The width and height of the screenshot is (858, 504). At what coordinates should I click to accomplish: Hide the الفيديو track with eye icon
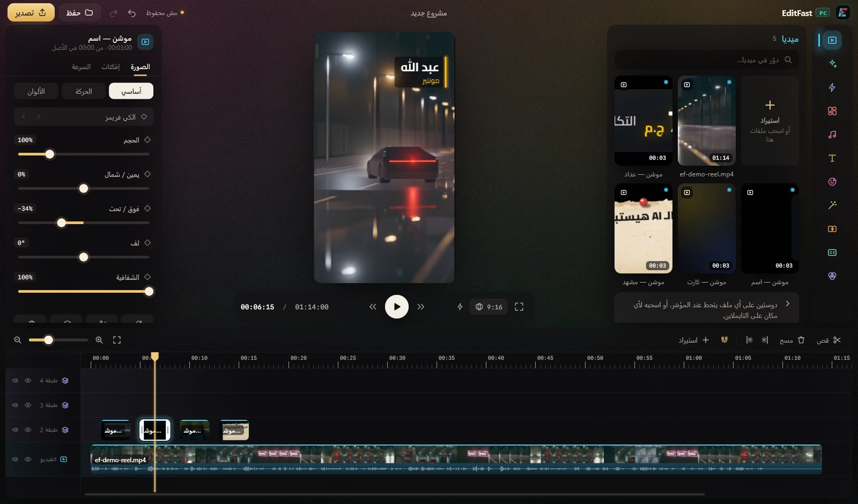(x=28, y=459)
